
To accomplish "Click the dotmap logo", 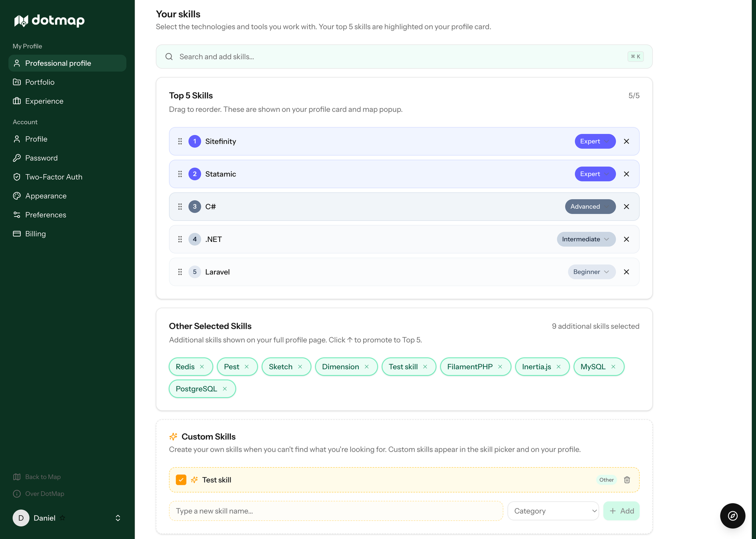I will (x=49, y=20).
